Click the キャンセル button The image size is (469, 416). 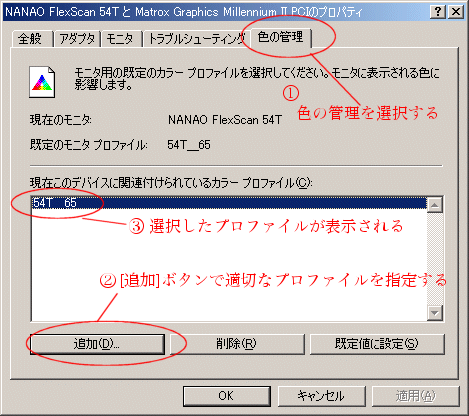pos(322,396)
